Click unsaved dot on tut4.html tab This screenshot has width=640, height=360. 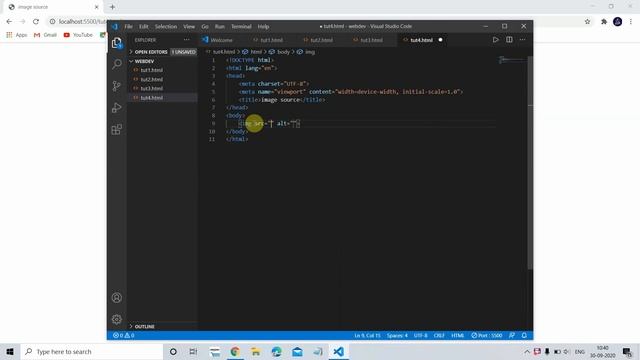point(440,40)
